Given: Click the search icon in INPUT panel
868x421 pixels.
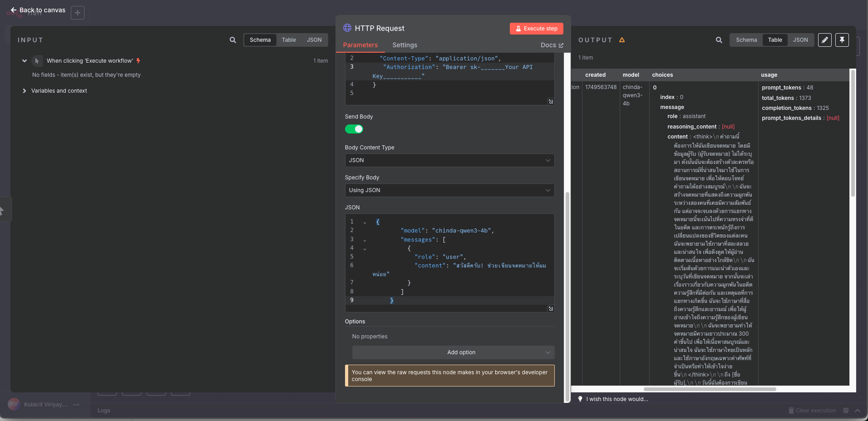Looking at the screenshot, I should [232, 40].
